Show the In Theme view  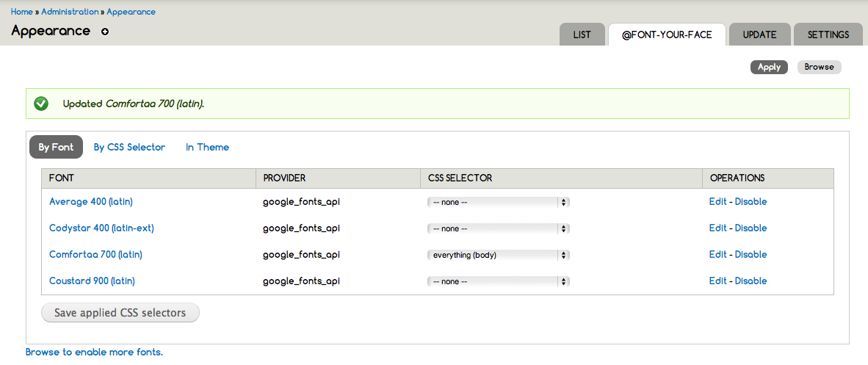(207, 147)
